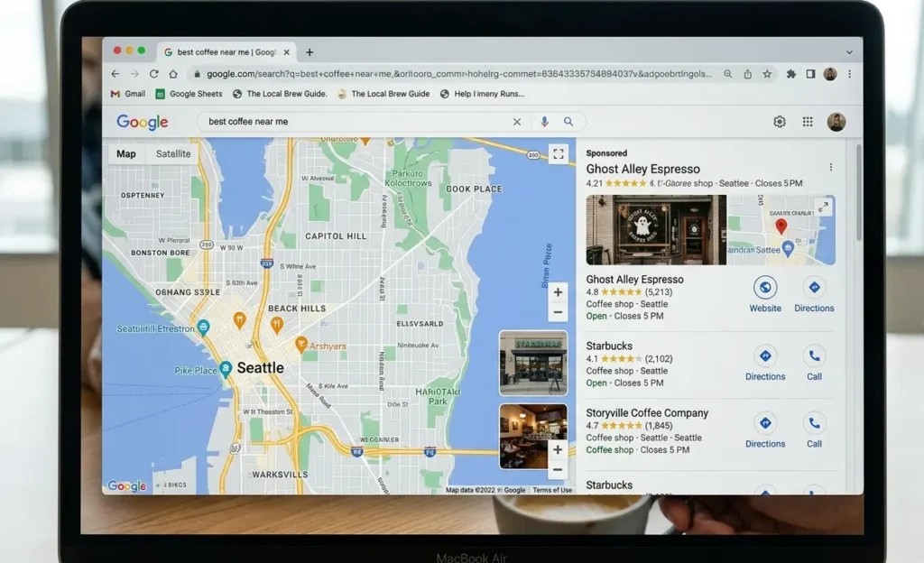Switch the map to Satellite view
Image resolution: width=924 pixels, height=563 pixels.
[x=172, y=153]
